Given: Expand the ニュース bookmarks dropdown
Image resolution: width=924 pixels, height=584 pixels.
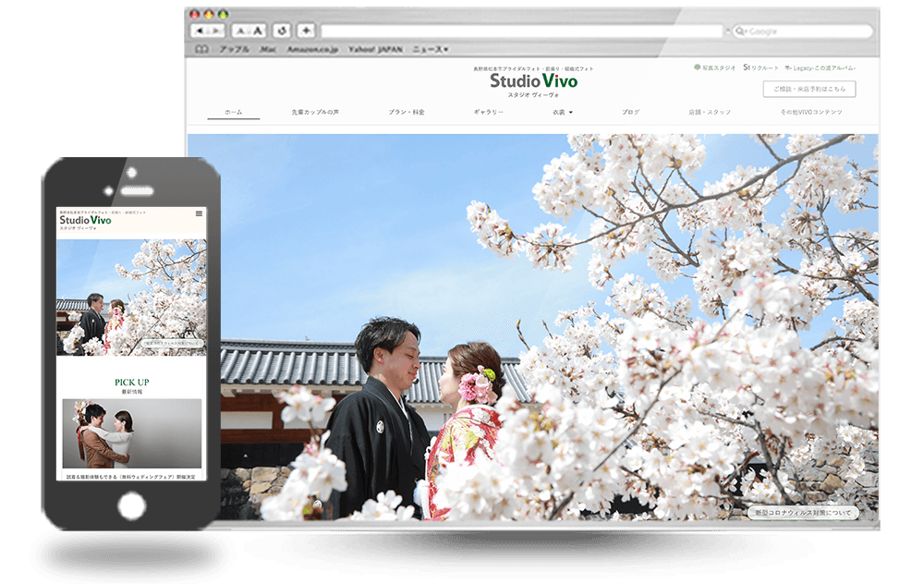Looking at the screenshot, I should 431,49.
